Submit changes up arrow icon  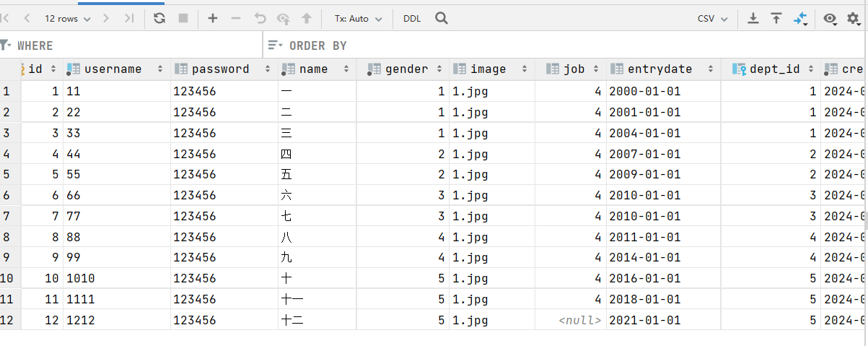(x=307, y=19)
